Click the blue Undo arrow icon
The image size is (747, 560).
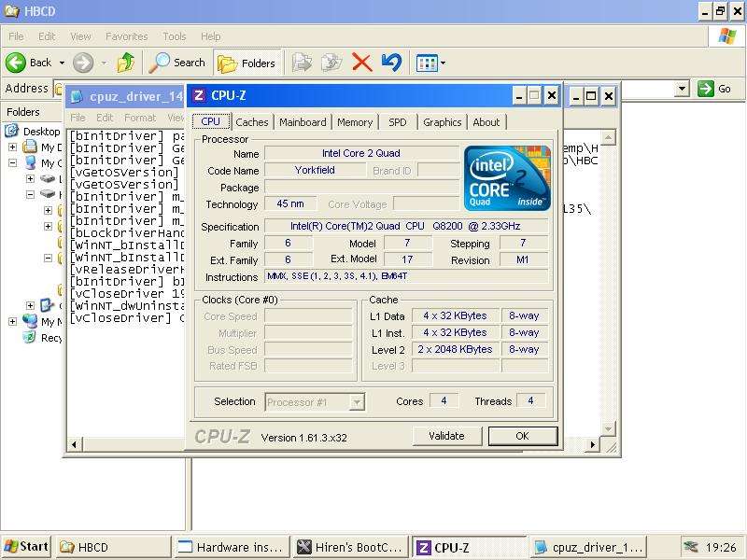(391, 63)
